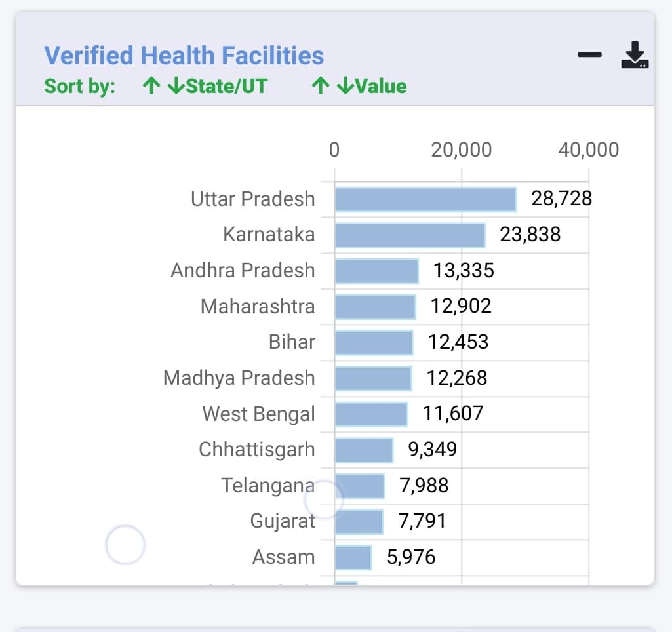Click the Bihar bar
This screenshot has height=632, width=672.
click(x=374, y=342)
